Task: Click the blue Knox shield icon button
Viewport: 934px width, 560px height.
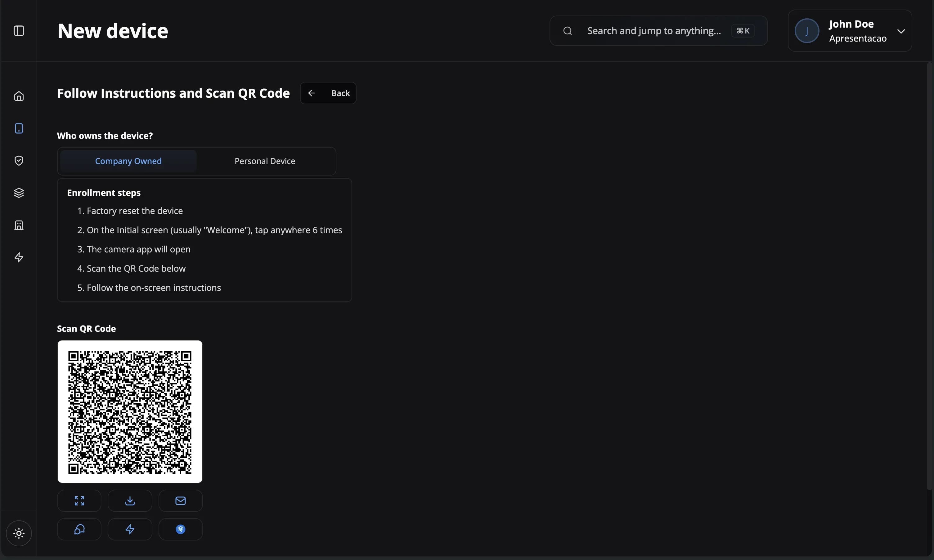Action: (x=181, y=529)
